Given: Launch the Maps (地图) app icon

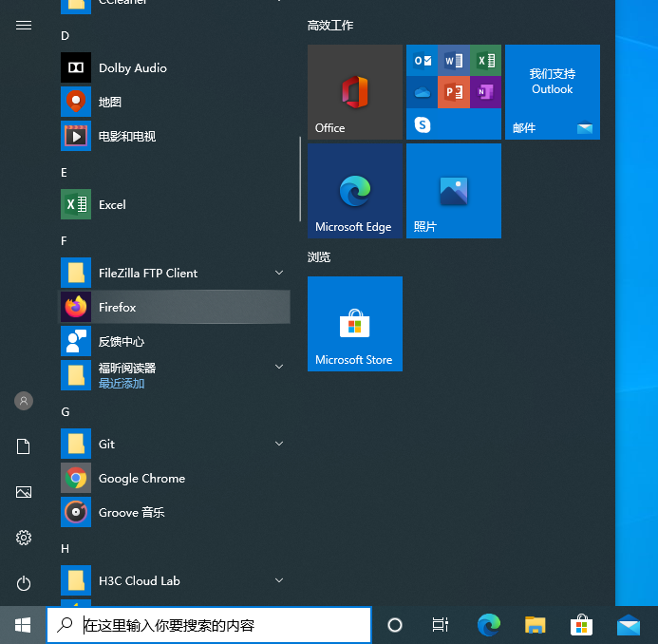Looking at the screenshot, I should click(x=76, y=102).
